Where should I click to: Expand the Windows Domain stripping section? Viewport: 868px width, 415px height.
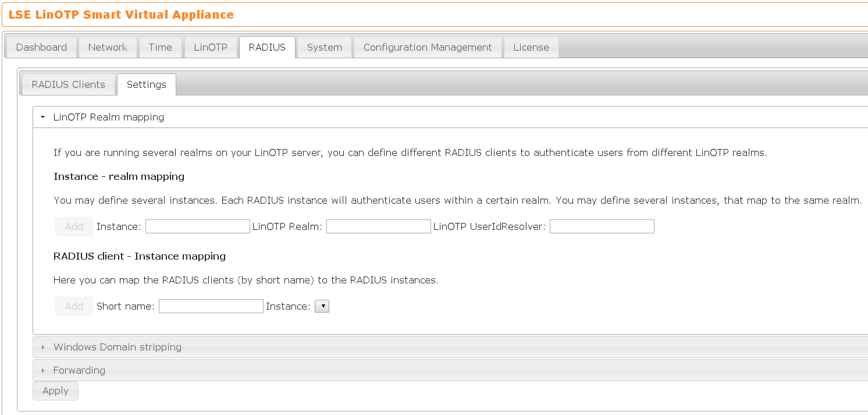[x=117, y=347]
